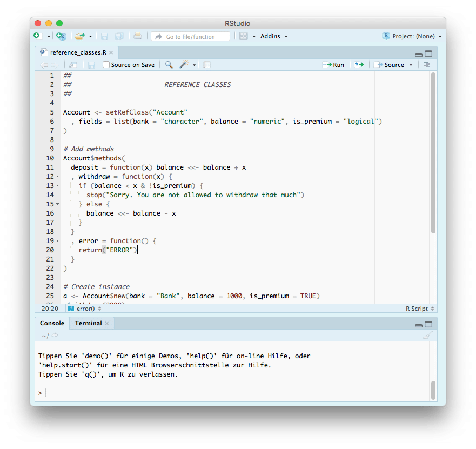Click the 20:20 cursor position indicator

[50, 309]
